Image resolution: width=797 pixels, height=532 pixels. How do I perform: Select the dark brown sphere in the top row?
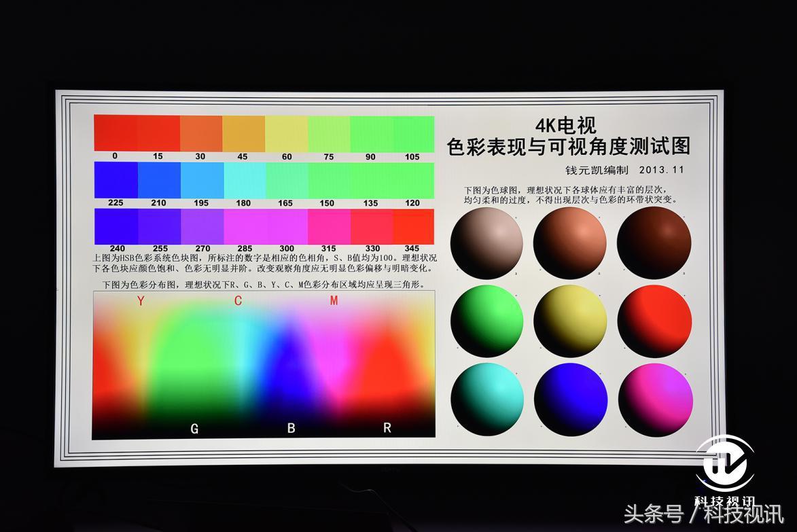tap(654, 243)
